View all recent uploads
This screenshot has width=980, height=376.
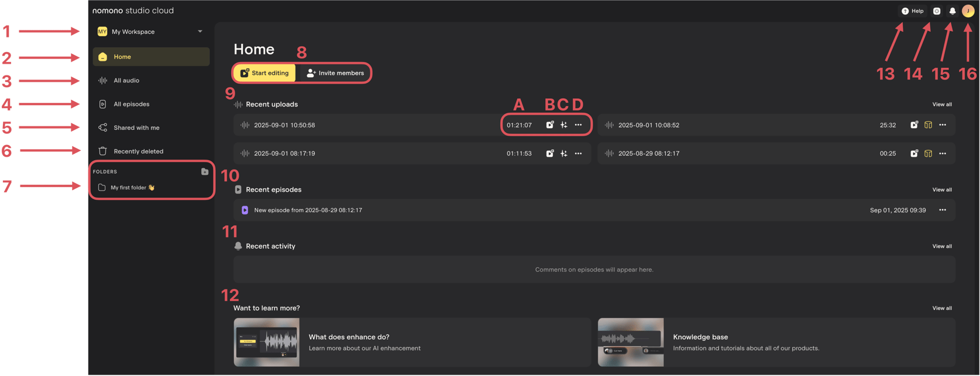pos(942,105)
